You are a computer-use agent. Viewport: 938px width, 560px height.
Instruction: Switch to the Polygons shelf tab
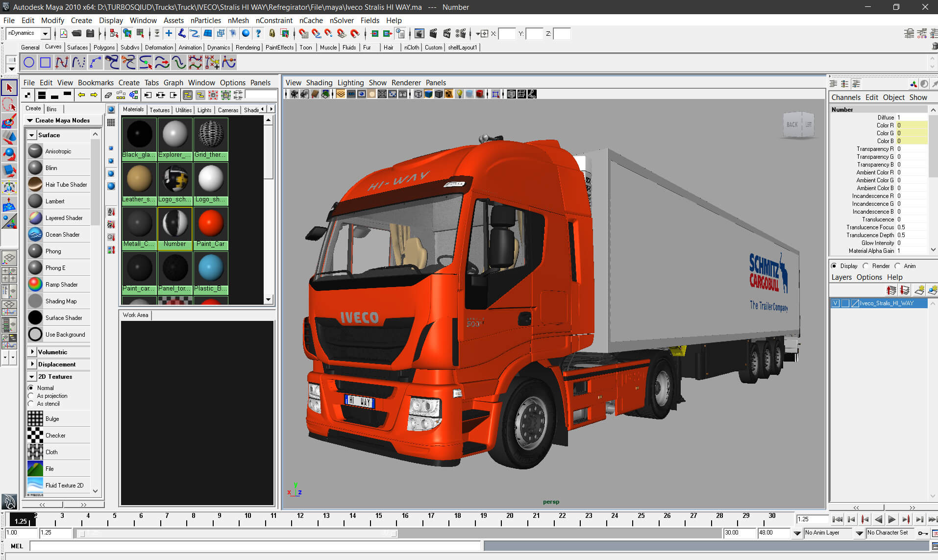pyautogui.click(x=104, y=47)
